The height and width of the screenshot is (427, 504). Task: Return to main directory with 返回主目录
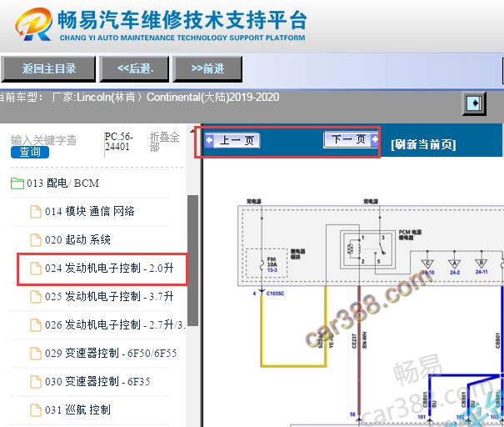[48, 68]
